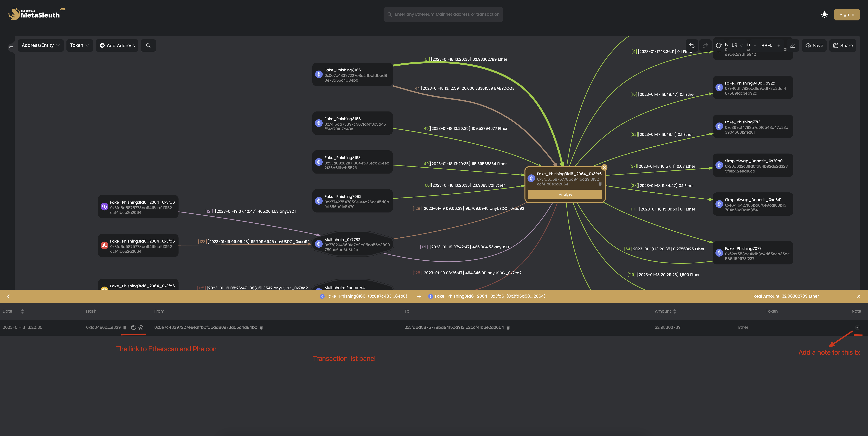Select the Fake_Phishing8165 node
The width and height of the screenshot is (868, 436).
point(352,123)
